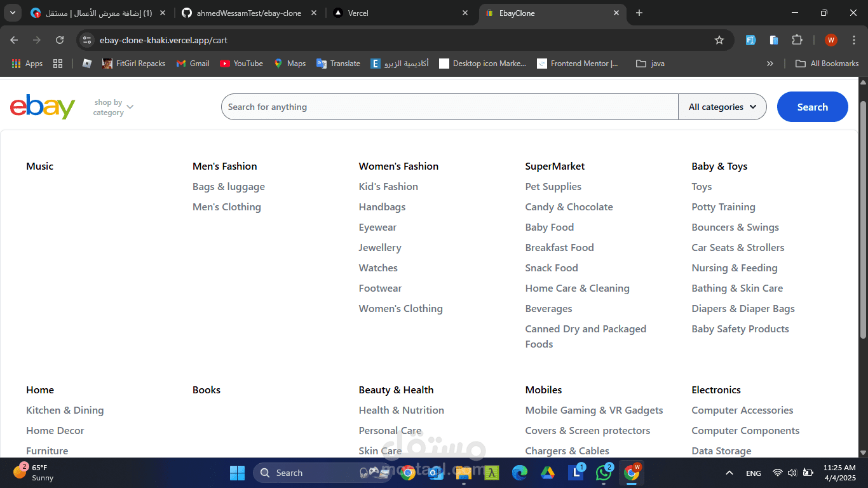Open the All Bookmarks folder
This screenshot has height=488, width=868.
827,64
